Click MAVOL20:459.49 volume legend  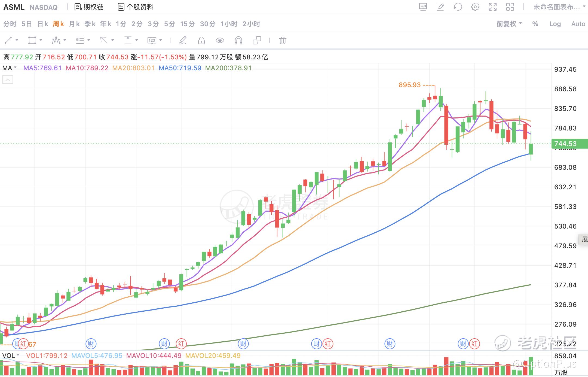(213, 356)
